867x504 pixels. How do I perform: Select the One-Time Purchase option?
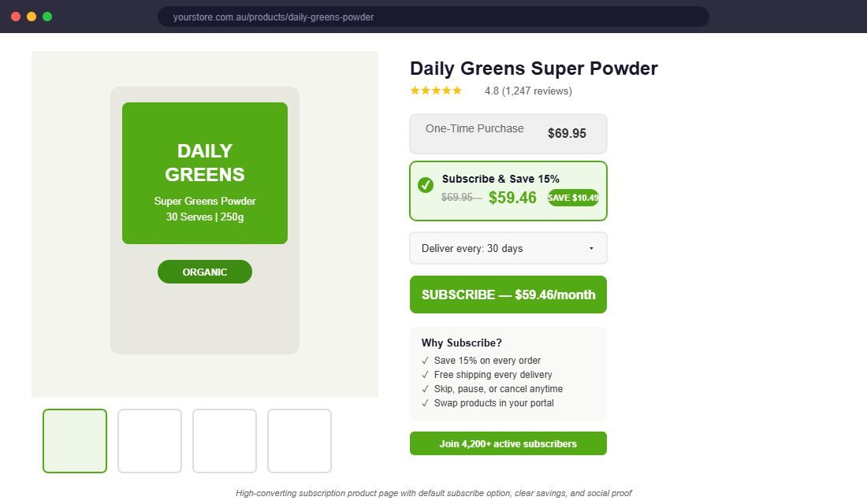[508, 133]
